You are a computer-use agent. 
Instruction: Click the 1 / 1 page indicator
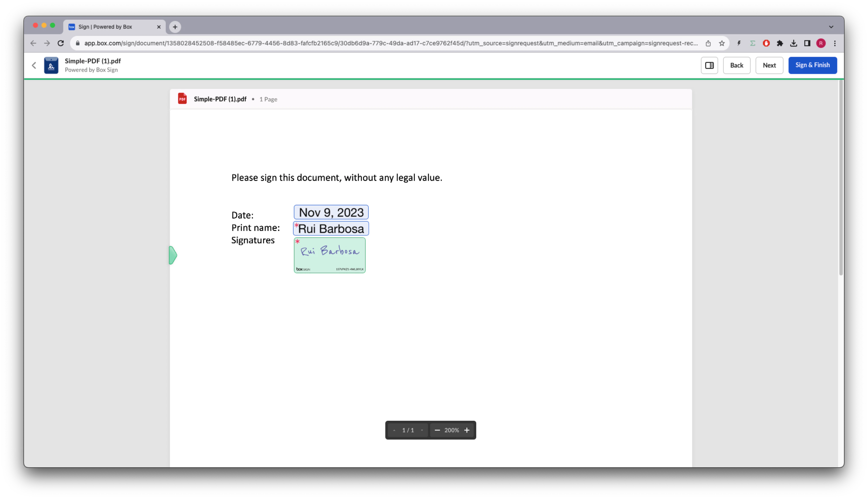(x=408, y=430)
